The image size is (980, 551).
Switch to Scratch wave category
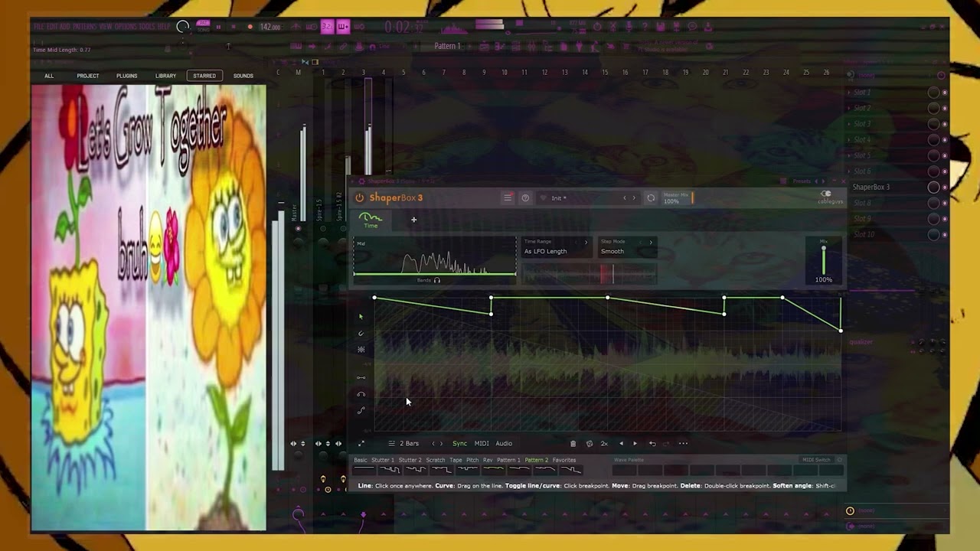click(436, 460)
